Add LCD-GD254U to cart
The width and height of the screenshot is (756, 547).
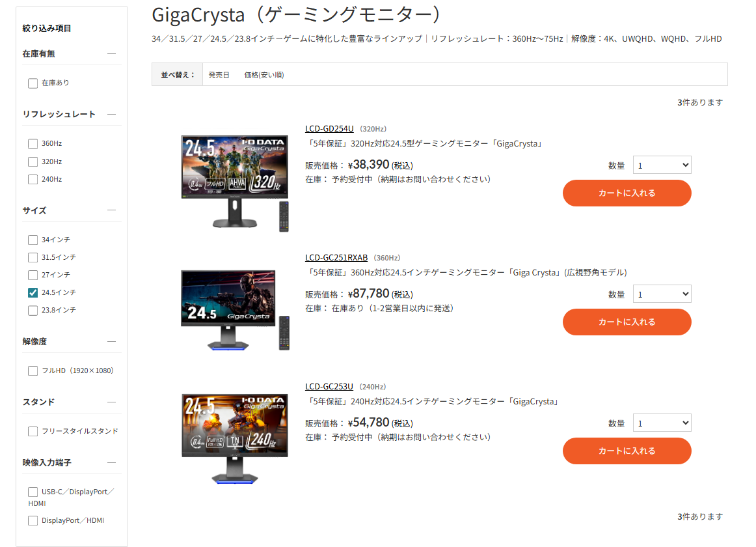[x=627, y=193]
